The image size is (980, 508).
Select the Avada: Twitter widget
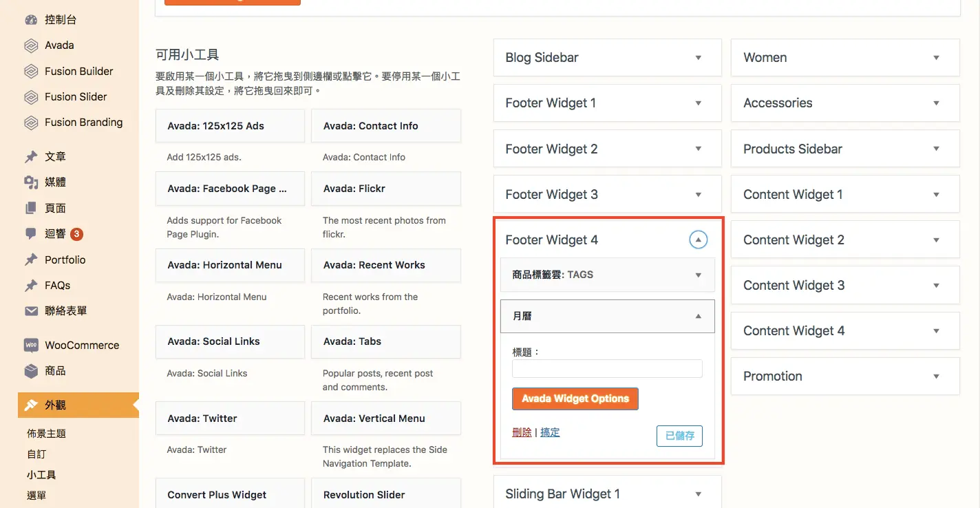pyautogui.click(x=230, y=419)
